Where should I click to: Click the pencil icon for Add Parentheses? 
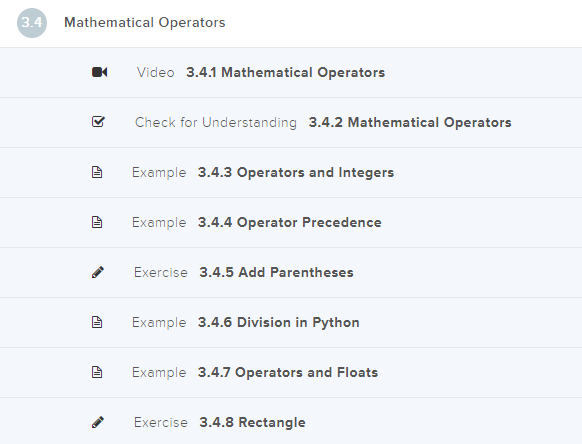coord(98,272)
